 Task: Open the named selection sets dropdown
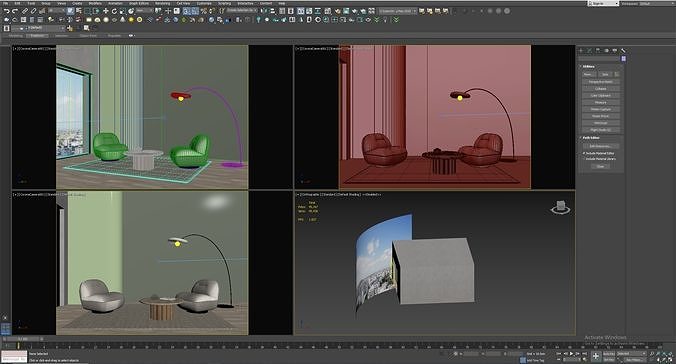[243, 11]
